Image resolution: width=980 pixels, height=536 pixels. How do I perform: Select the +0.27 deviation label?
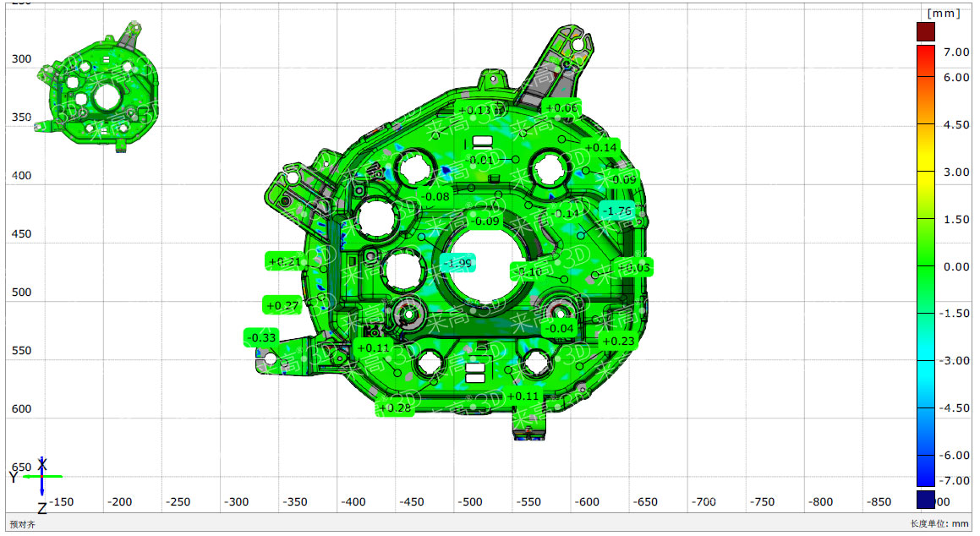tap(282, 305)
